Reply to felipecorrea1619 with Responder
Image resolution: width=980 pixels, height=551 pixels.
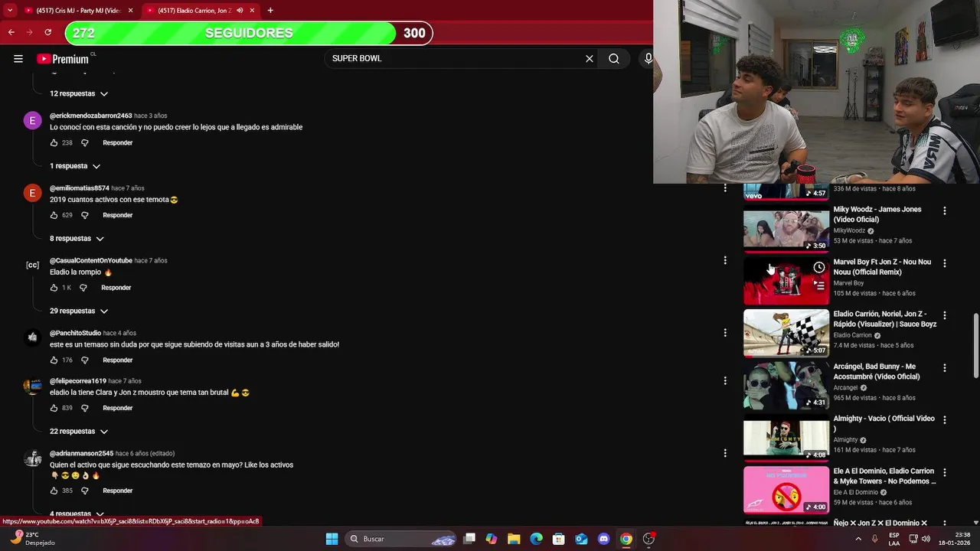[x=118, y=408]
